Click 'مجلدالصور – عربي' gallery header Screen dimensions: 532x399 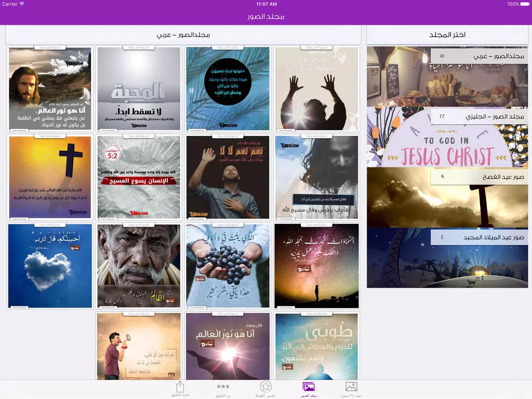tap(183, 35)
